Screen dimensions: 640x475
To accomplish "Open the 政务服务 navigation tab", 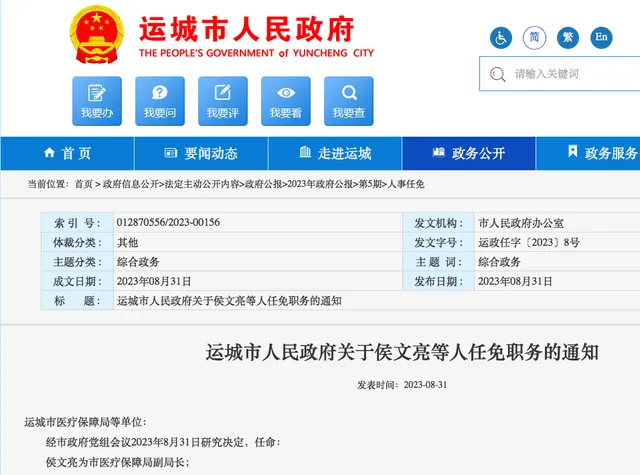I will (588, 153).
